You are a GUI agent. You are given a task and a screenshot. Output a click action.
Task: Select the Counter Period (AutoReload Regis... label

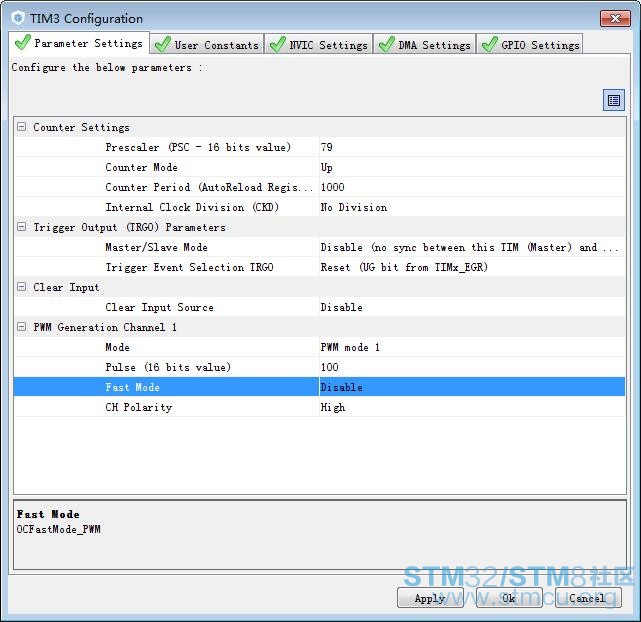click(209, 187)
